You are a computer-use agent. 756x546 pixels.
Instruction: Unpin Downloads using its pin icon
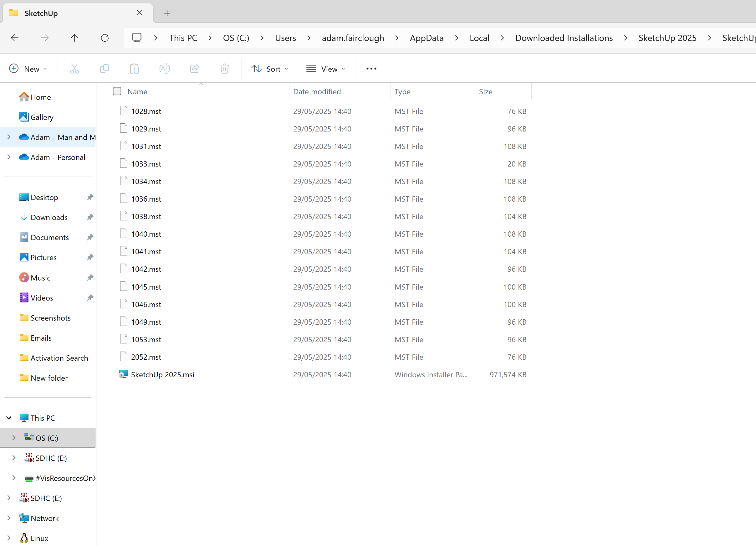pyautogui.click(x=90, y=217)
